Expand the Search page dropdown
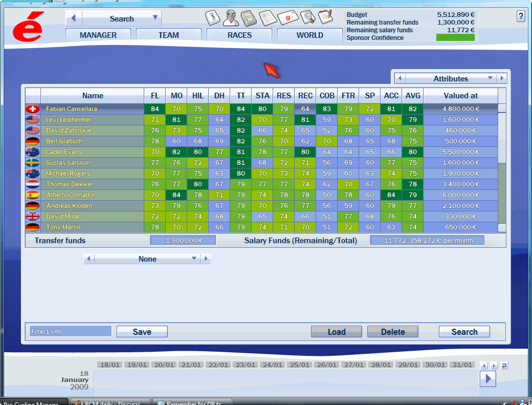This screenshot has width=532, height=405. click(155, 18)
